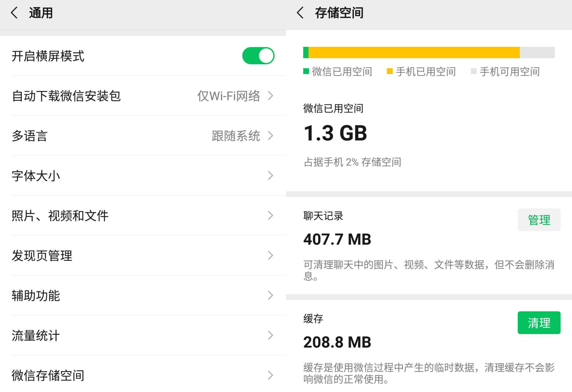572x392 pixels.
Task: Click the green WeChat-used segment of storage bar
Action: 306,53
